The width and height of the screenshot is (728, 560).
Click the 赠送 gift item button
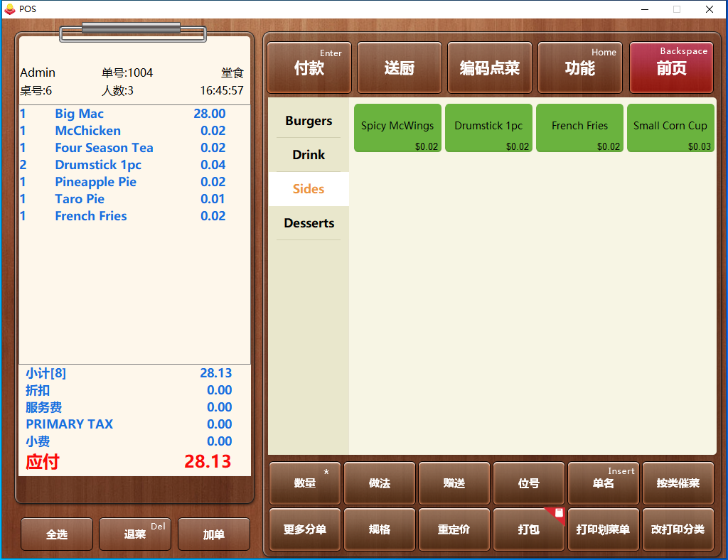454,483
